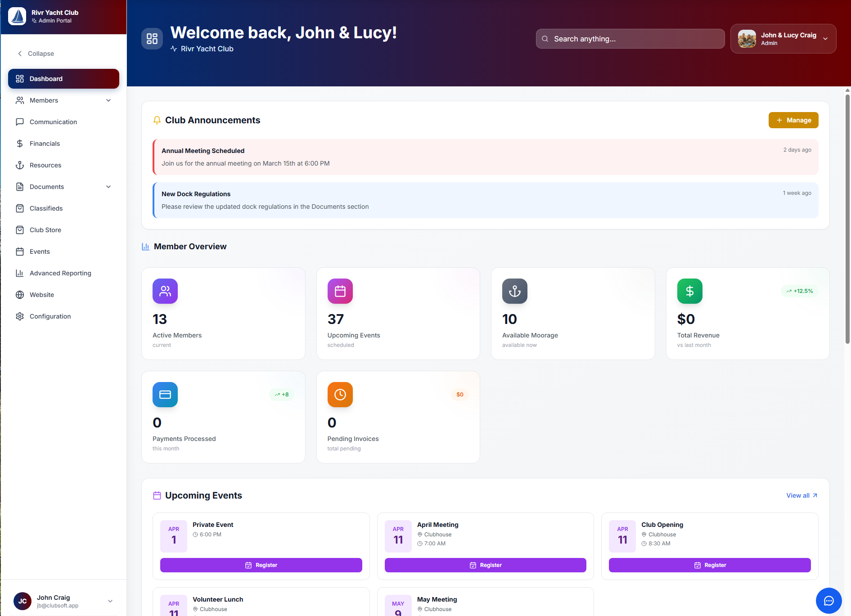Register for the April Meeting
This screenshot has width=851, height=616.
point(485,565)
